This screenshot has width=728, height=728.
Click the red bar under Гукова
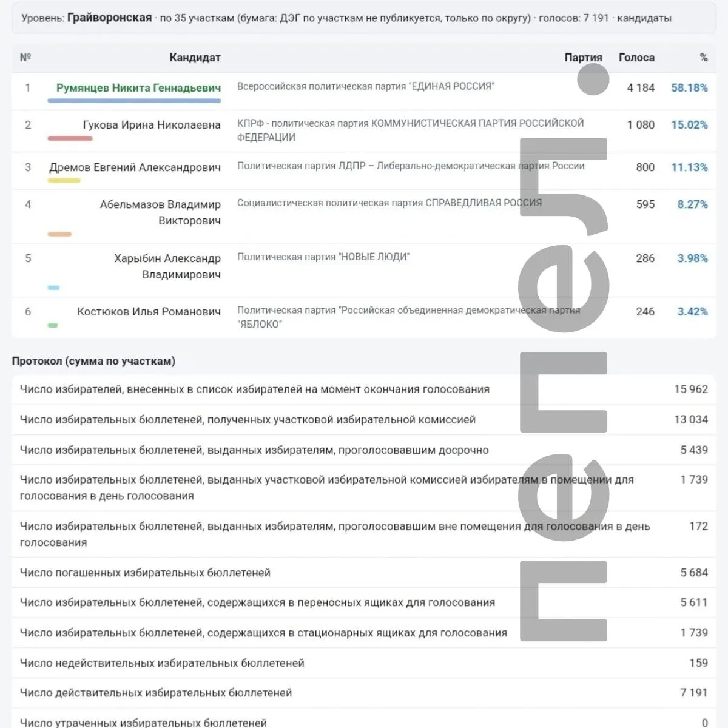[x=70, y=138]
